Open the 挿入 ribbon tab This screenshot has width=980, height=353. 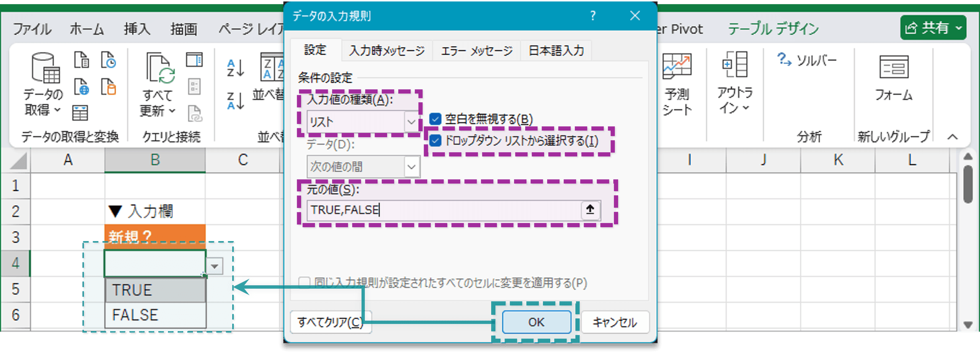pyautogui.click(x=137, y=29)
